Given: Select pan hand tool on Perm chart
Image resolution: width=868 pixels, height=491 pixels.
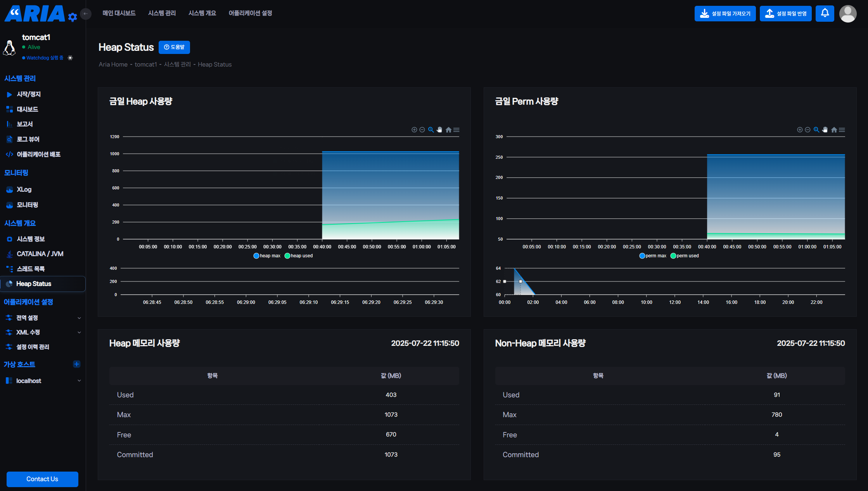Looking at the screenshot, I should (825, 130).
